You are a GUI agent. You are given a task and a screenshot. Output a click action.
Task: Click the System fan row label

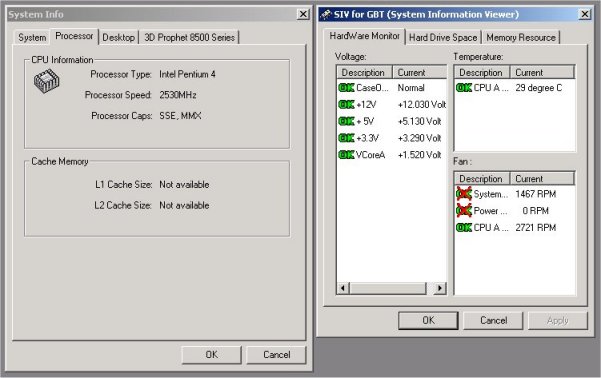[x=491, y=194]
